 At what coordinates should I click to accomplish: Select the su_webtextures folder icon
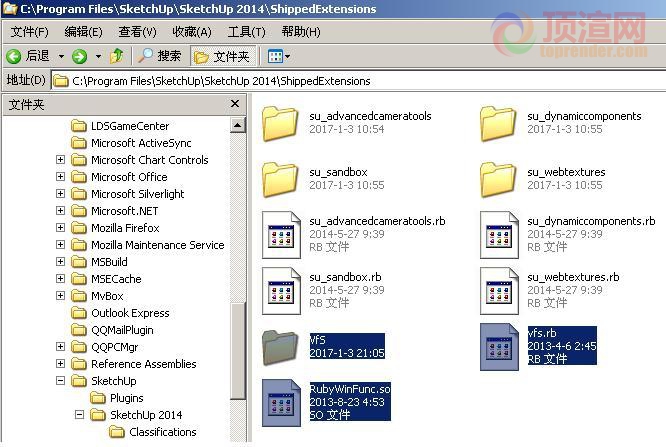pyautogui.click(x=498, y=179)
